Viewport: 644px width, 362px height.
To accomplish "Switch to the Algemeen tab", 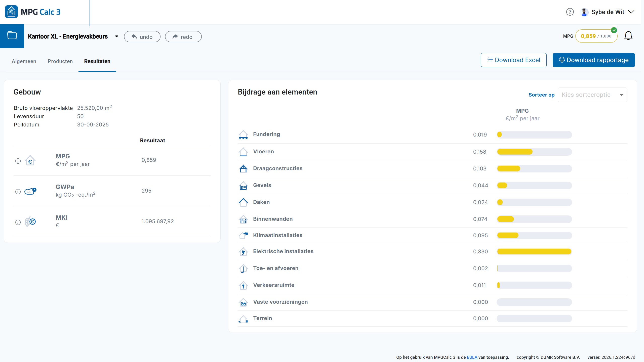I will [x=24, y=61].
